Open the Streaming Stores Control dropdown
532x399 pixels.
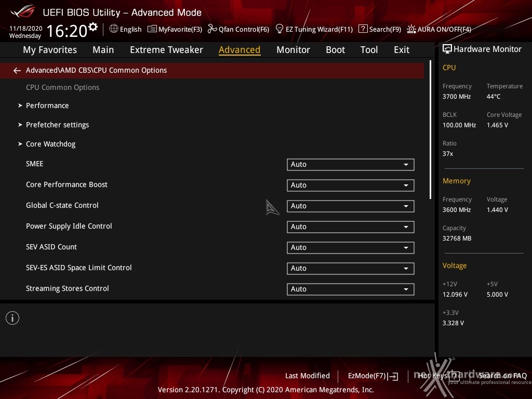point(351,289)
